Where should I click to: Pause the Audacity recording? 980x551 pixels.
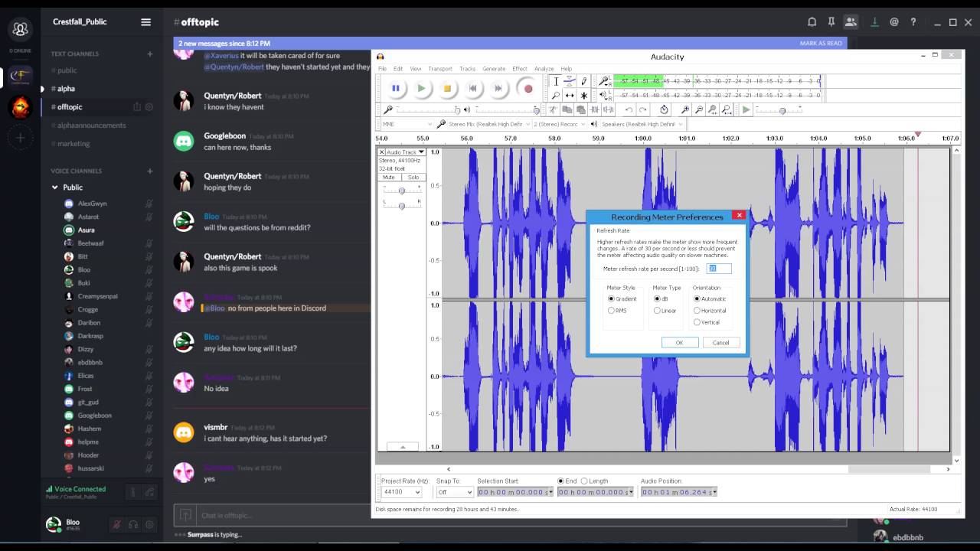pyautogui.click(x=396, y=88)
